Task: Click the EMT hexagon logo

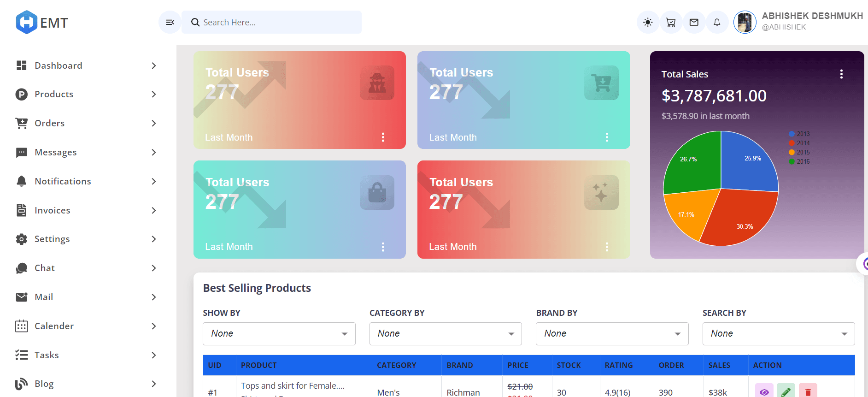Action: [27, 22]
